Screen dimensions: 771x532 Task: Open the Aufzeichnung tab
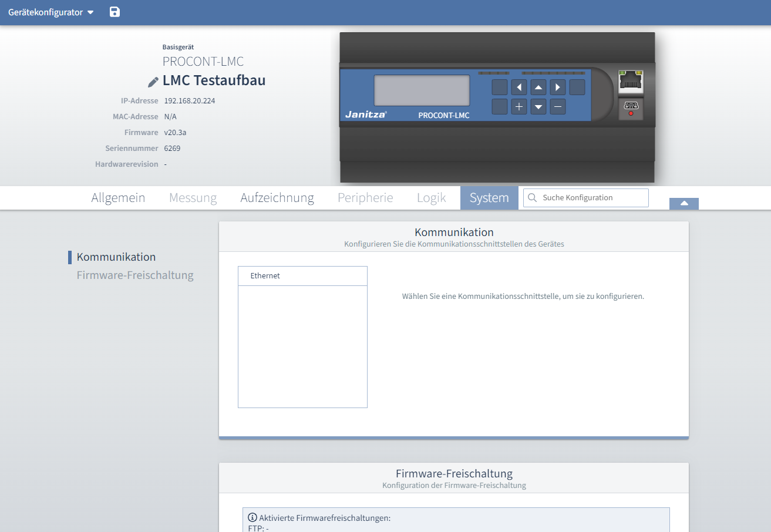click(x=277, y=198)
